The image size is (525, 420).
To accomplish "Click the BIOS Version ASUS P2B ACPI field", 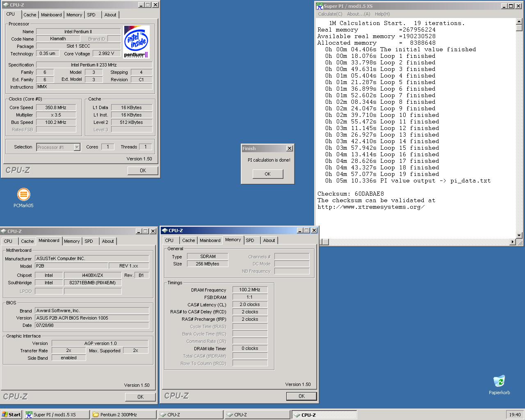I will [x=92, y=318].
